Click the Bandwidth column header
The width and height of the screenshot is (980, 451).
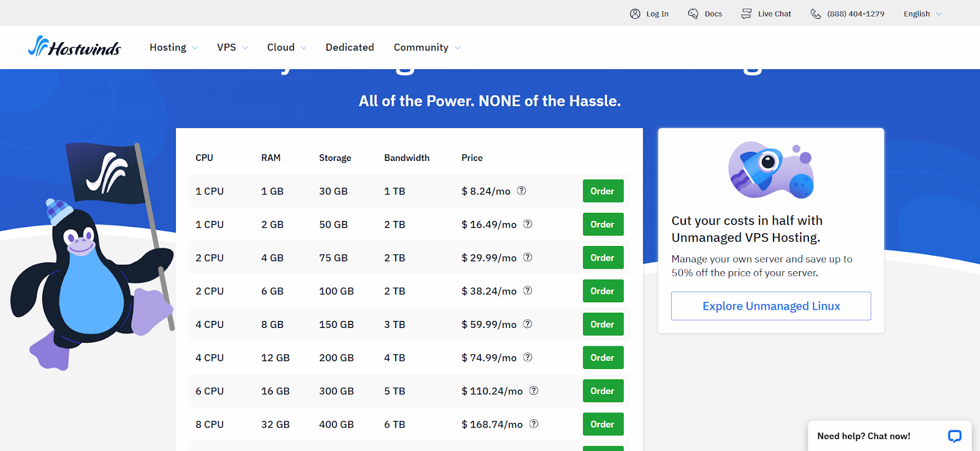[x=407, y=158]
